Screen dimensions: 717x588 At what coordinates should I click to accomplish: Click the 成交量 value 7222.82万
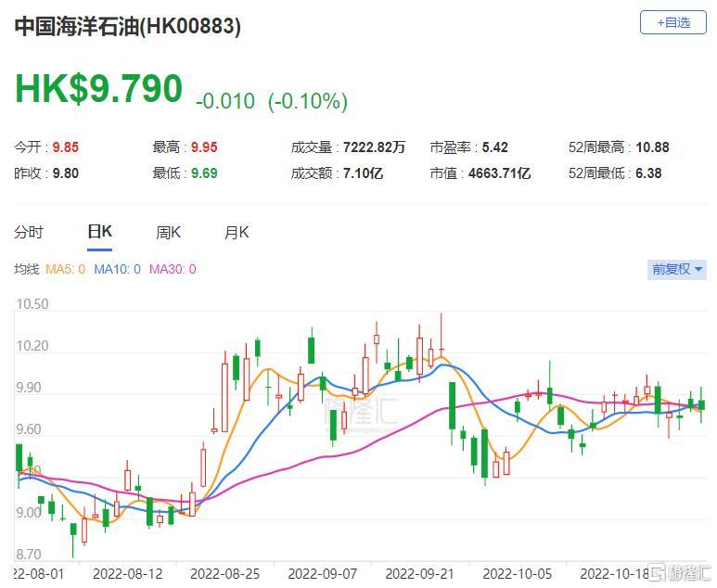pos(374,147)
